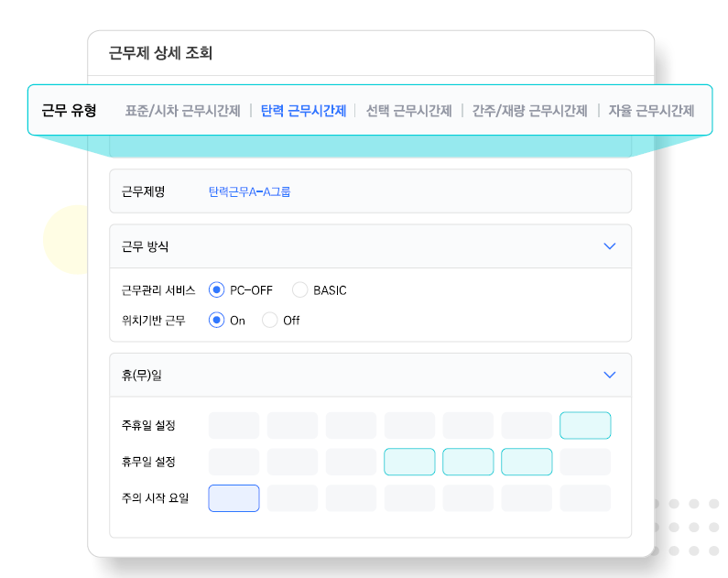Open the 선택 근무시간제 tab
This screenshot has width=728, height=578.
coord(408,111)
